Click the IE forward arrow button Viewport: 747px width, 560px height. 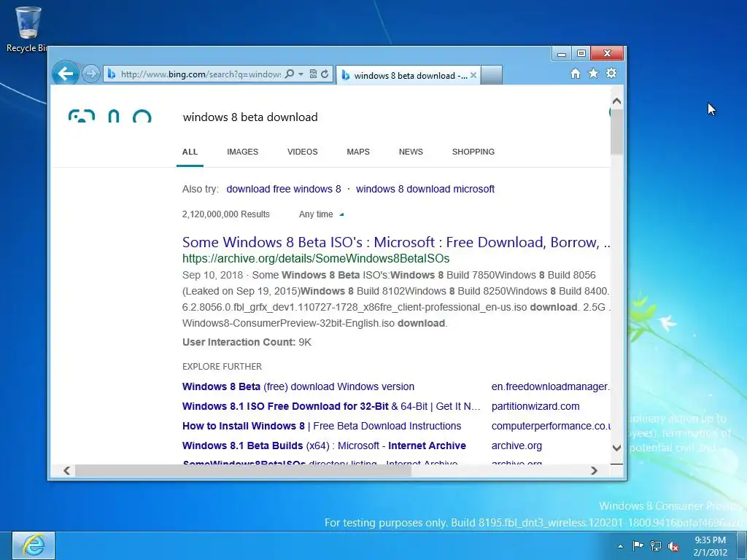pos(90,74)
